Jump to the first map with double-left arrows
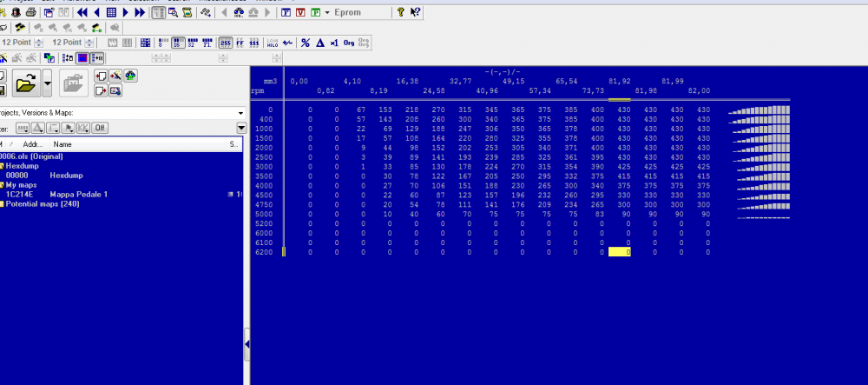The width and height of the screenshot is (868, 385). [x=82, y=13]
